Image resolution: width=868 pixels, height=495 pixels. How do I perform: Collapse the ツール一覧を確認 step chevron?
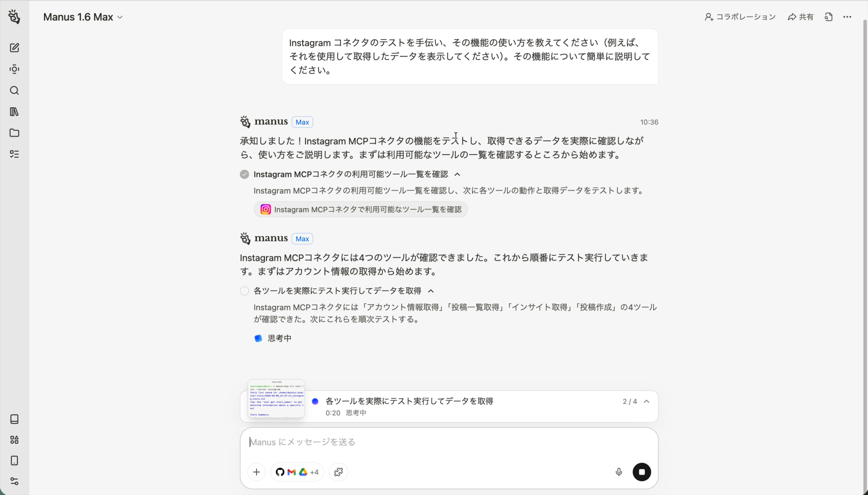click(457, 174)
